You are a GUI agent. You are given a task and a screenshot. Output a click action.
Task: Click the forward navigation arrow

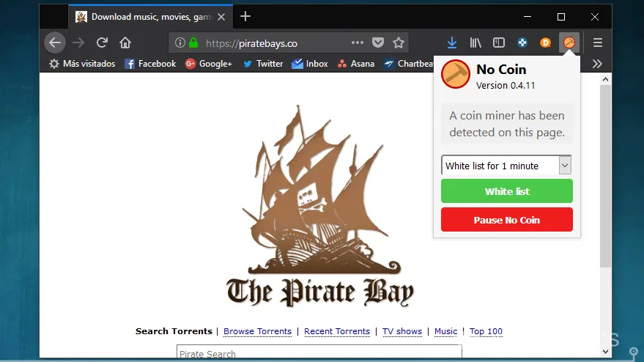tap(78, 43)
